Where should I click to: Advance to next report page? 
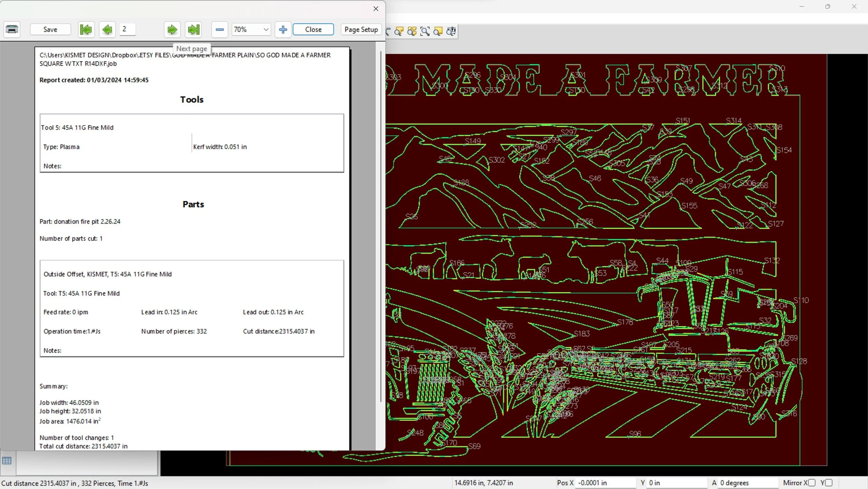(x=172, y=30)
